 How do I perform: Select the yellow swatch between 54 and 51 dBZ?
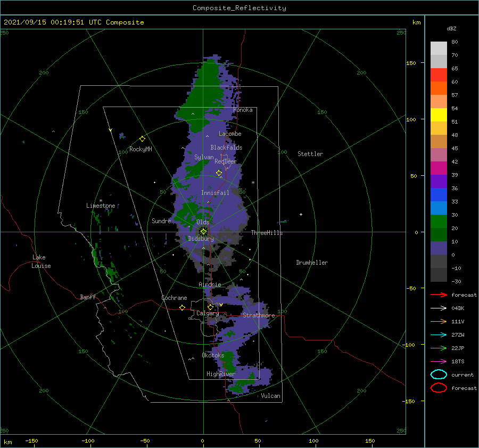click(x=439, y=115)
